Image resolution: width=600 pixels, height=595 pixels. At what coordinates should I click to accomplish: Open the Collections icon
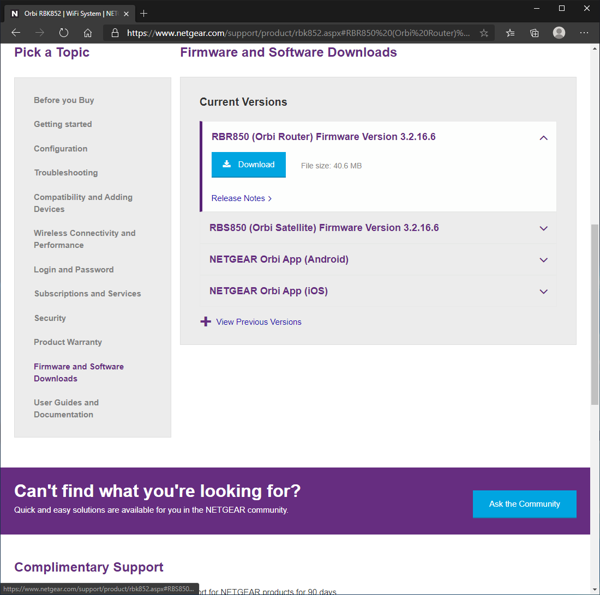[534, 33]
